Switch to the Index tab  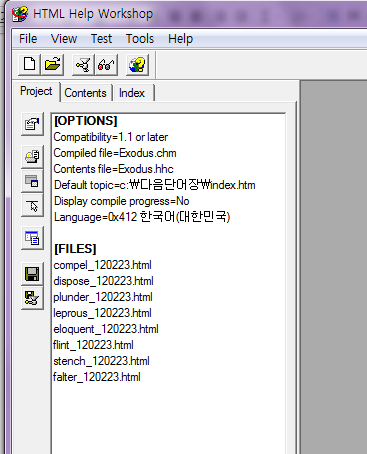pyautogui.click(x=132, y=93)
